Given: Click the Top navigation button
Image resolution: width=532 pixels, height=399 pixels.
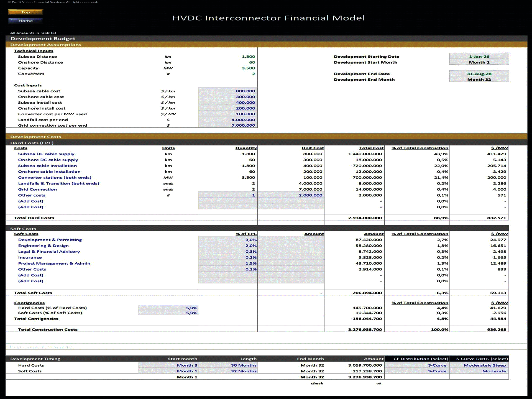Looking at the screenshot, I should (x=25, y=12).
